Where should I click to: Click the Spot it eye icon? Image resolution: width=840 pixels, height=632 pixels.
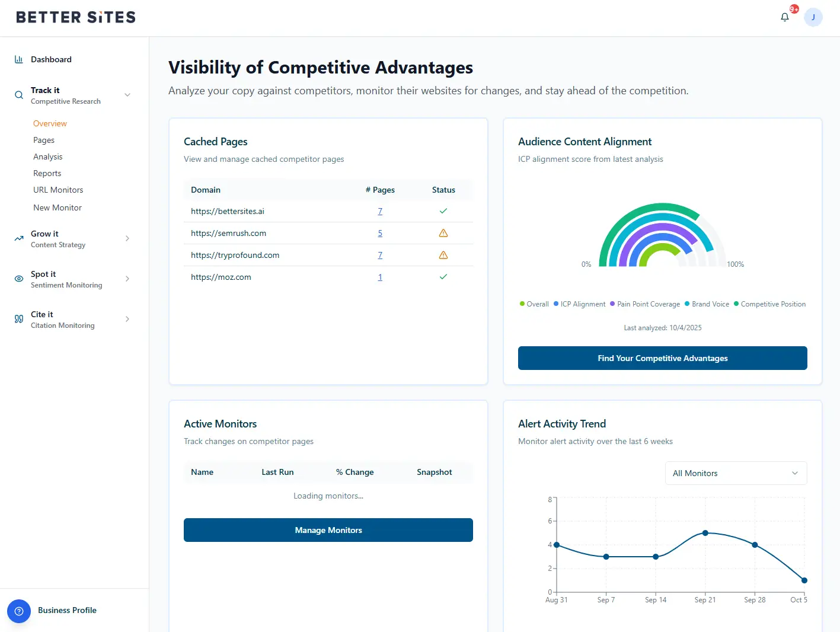pos(19,279)
